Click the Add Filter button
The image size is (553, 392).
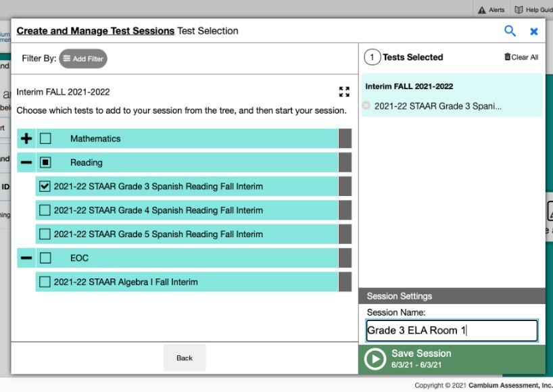pos(83,59)
